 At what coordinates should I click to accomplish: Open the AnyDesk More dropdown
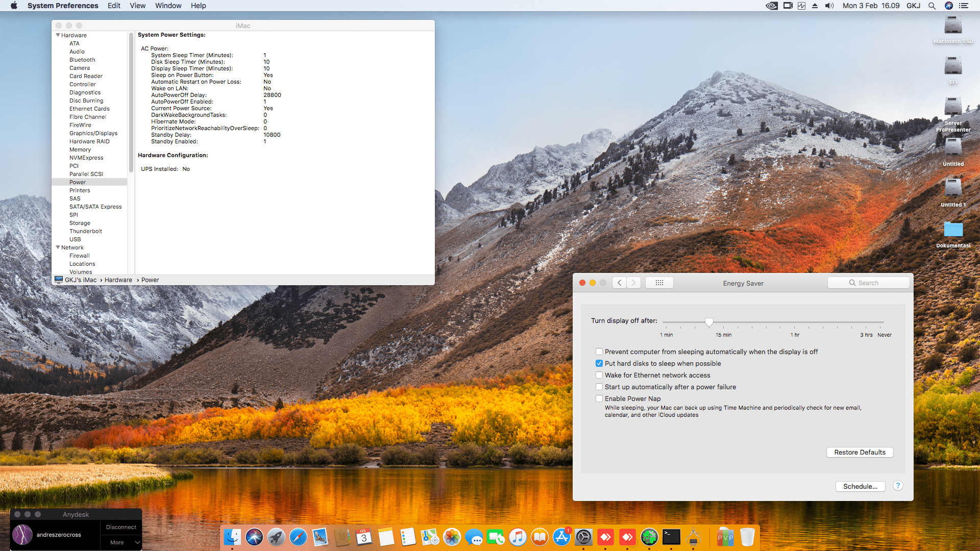pos(120,542)
